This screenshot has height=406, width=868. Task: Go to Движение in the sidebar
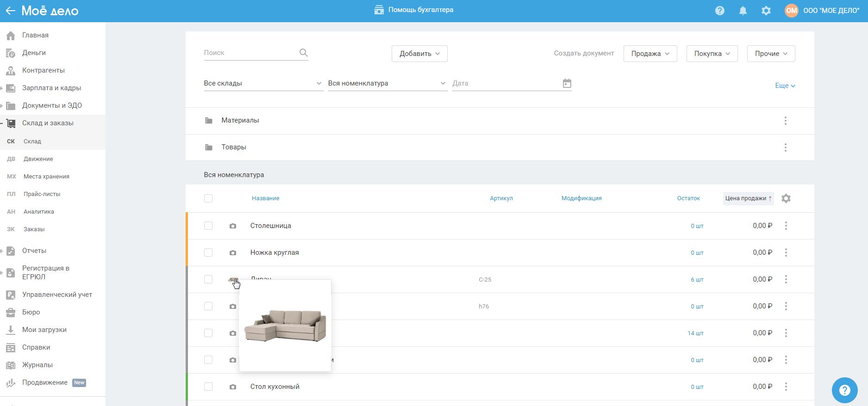pyautogui.click(x=38, y=159)
